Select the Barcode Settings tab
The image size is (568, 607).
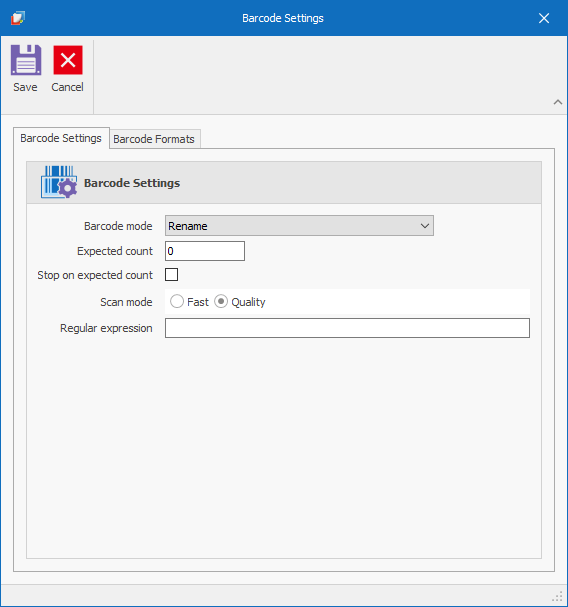(61, 138)
